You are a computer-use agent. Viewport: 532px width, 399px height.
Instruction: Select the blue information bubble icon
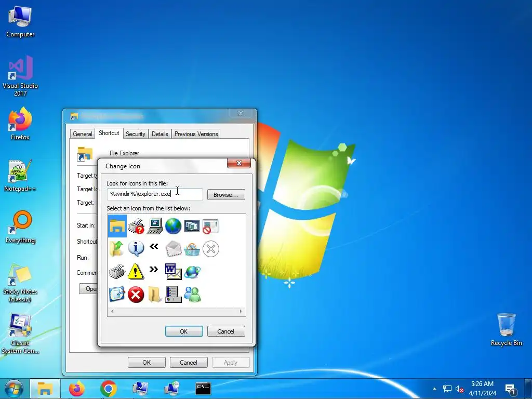[136, 249]
